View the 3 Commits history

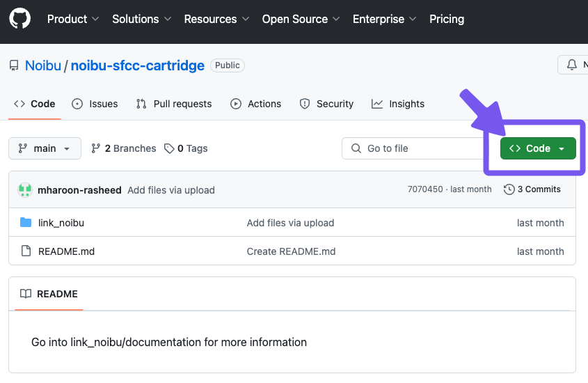[x=532, y=189]
